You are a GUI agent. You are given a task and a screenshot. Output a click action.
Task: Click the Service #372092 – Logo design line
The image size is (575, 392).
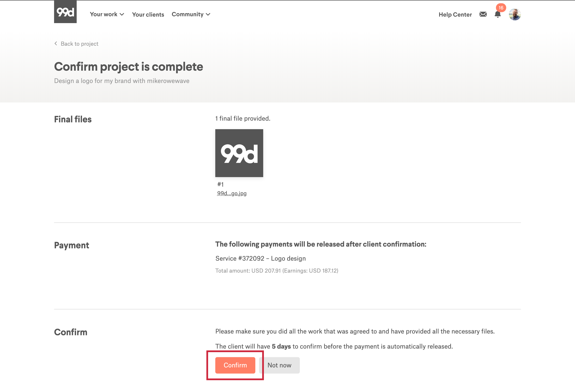coord(260,258)
